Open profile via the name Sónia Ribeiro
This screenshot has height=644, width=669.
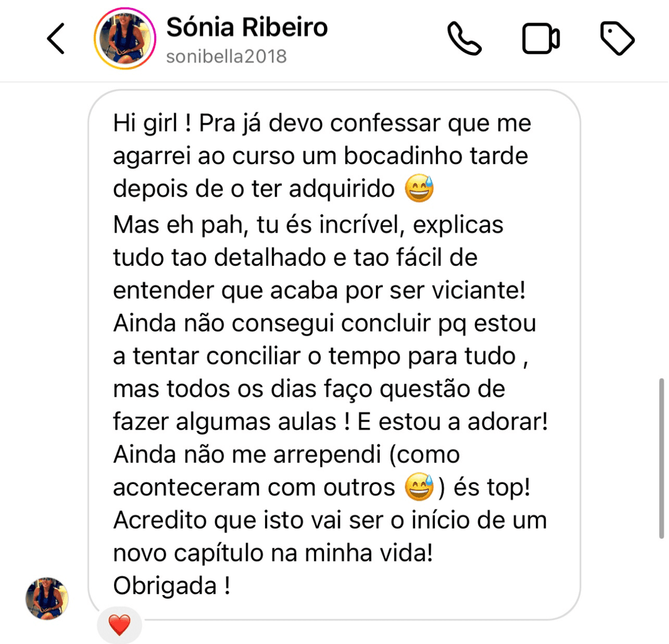[x=247, y=27]
